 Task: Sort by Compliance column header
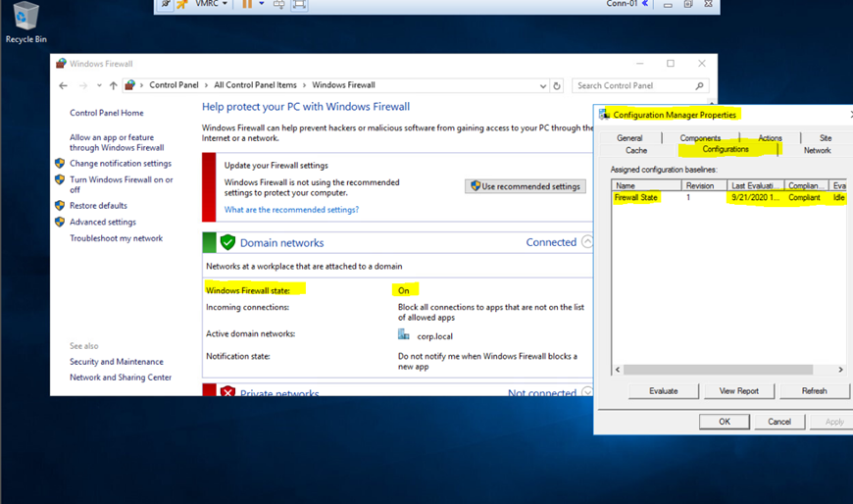click(807, 185)
